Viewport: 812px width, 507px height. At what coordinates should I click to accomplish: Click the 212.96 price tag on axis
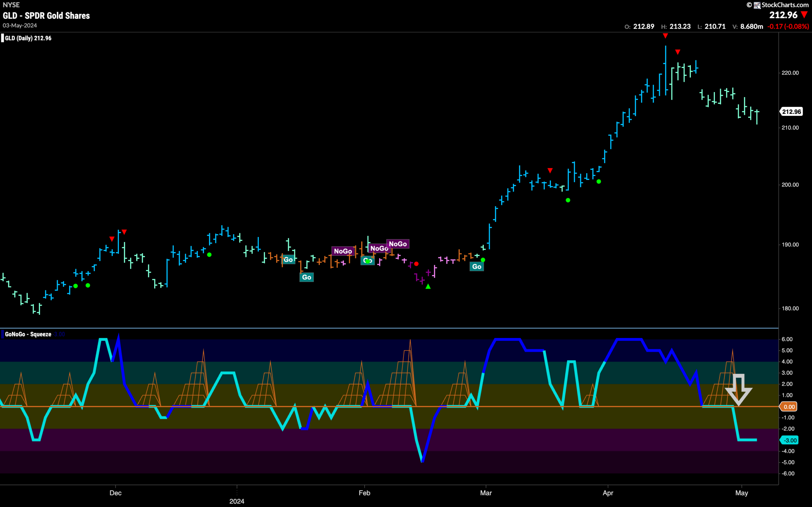pos(791,112)
